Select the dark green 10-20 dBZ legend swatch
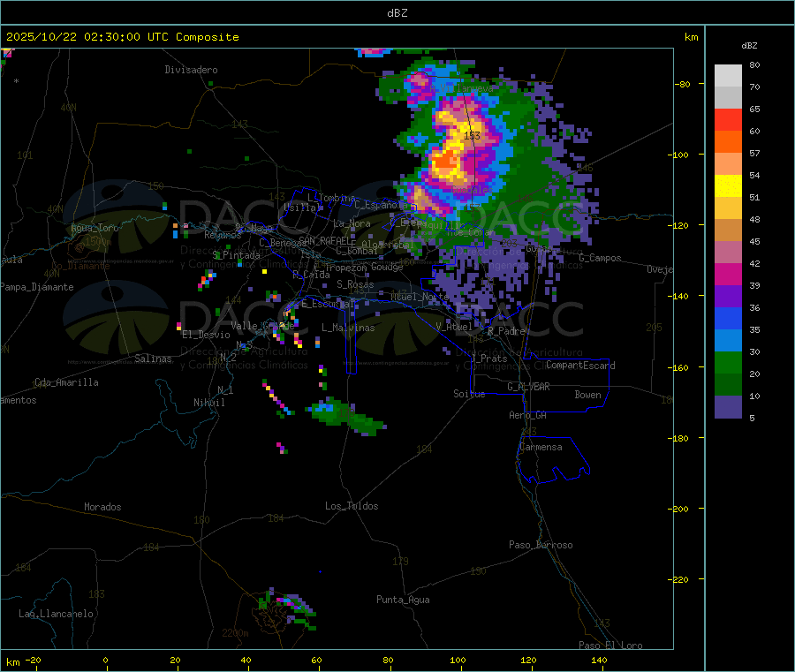This screenshot has width=795, height=672. (728, 385)
